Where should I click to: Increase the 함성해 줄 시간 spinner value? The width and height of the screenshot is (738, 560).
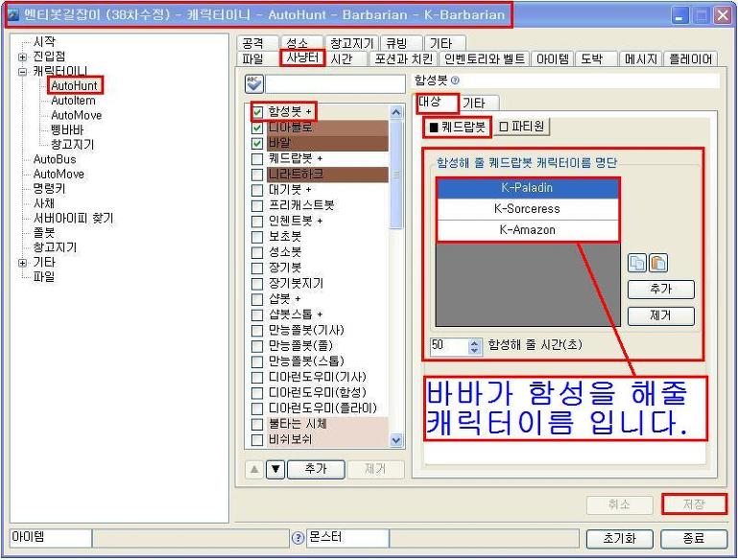474,342
